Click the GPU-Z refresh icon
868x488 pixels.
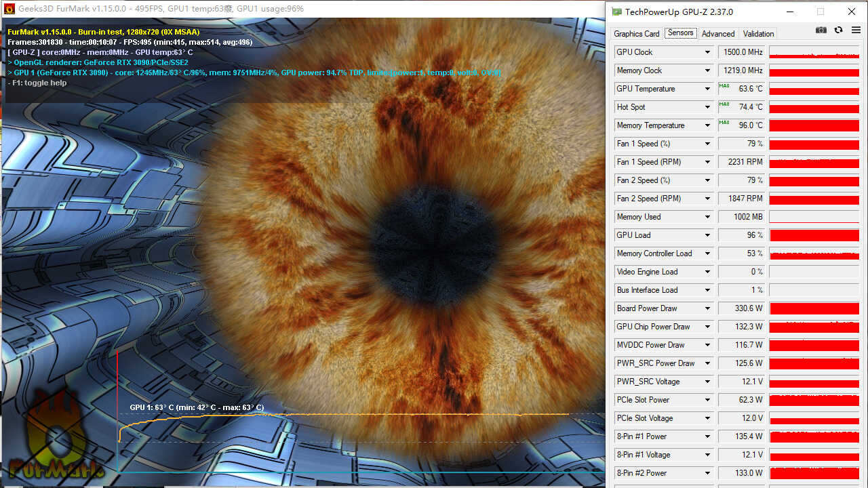(839, 30)
